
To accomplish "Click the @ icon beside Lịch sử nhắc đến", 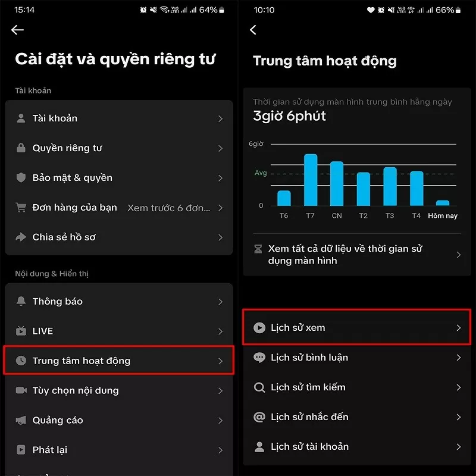I will click(x=259, y=417).
